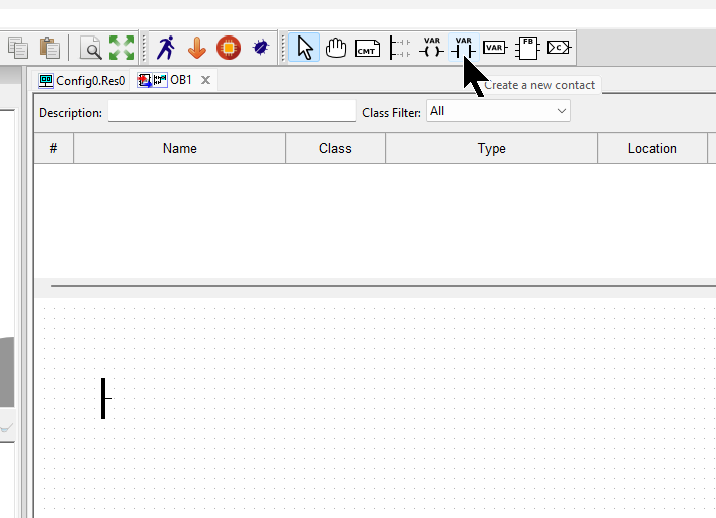The height and width of the screenshot is (518, 716).
Task: Select the power rail tool
Action: click(x=400, y=47)
